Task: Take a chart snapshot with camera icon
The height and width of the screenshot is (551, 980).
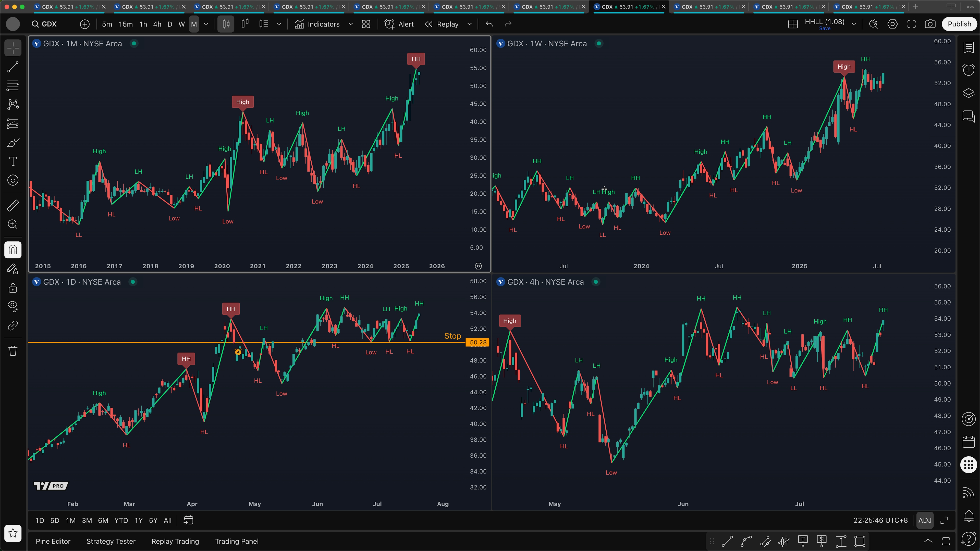Action: 930,24
